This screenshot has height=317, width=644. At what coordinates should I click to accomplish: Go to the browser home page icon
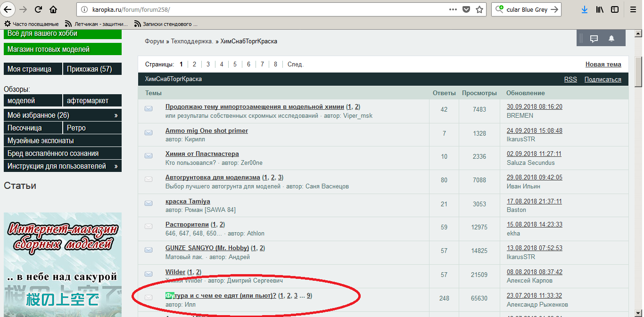(53, 9)
